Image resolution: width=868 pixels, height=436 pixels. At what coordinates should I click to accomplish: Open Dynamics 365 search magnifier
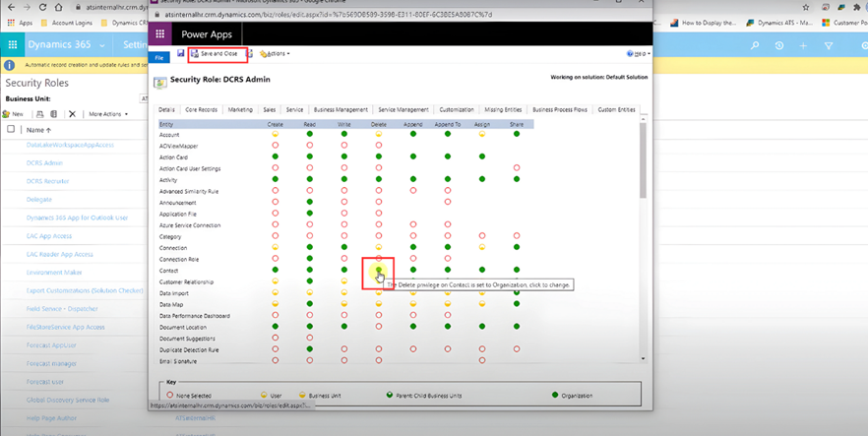[755, 45]
